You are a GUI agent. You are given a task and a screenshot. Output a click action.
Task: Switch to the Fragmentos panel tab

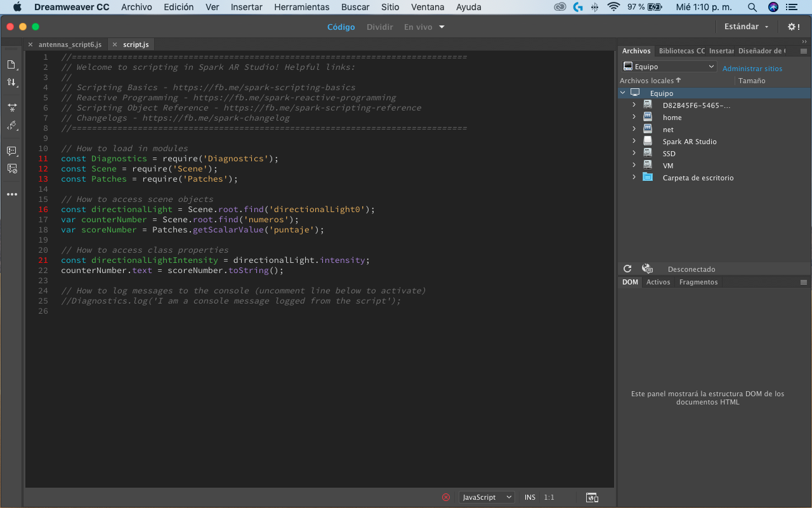point(698,282)
